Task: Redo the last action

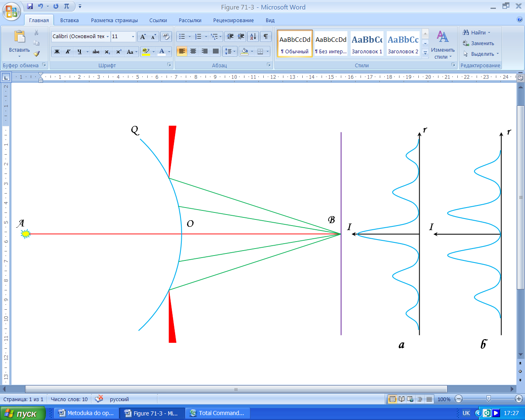Action: coord(56,6)
